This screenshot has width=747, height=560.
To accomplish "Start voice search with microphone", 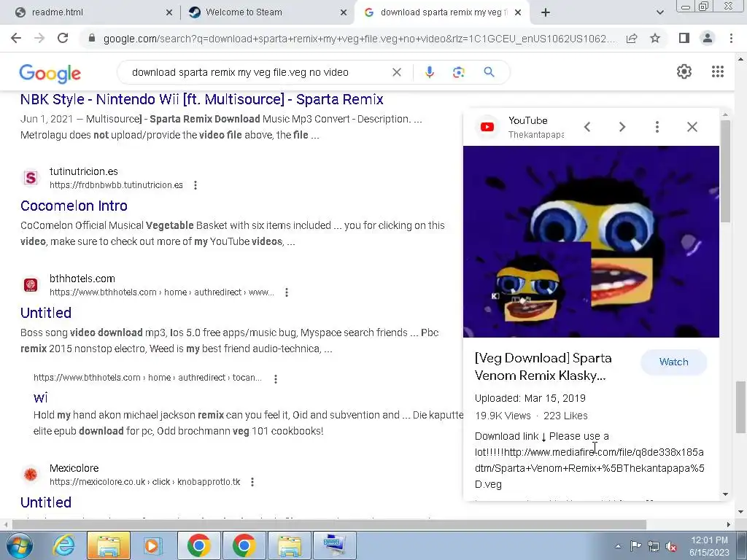I will point(429,72).
